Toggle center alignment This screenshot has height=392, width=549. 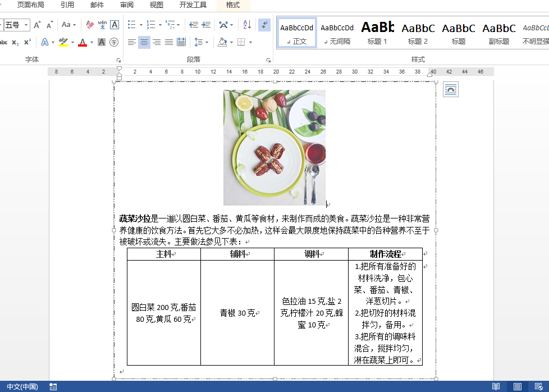coord(144,42)
